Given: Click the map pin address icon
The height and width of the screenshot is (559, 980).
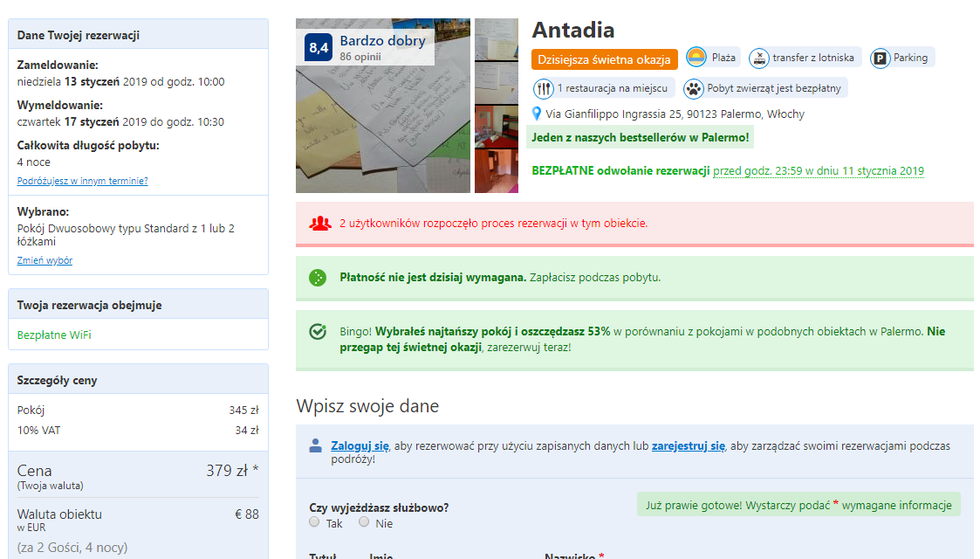Looking at the screenshot, I should click(x=536, y=114).
